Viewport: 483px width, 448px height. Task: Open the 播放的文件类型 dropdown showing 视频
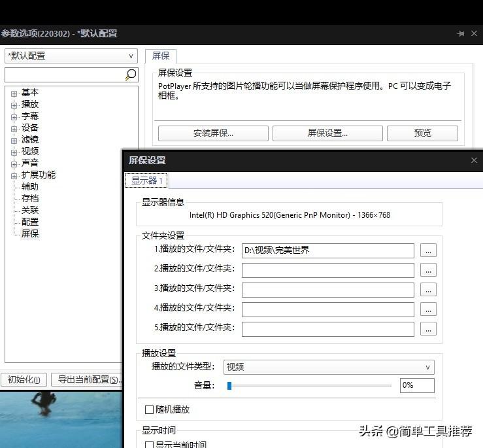click(329, 367)
